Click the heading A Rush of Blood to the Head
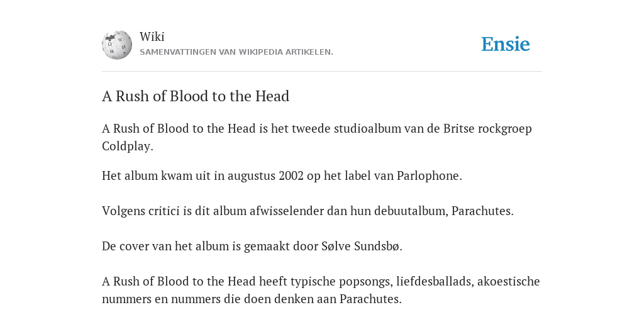Viewport: 644px width, 322px height. pos(196,96)
